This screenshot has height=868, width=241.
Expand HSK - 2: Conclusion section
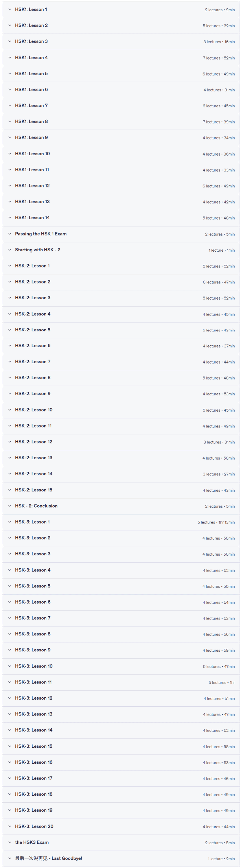pos(121,506)
